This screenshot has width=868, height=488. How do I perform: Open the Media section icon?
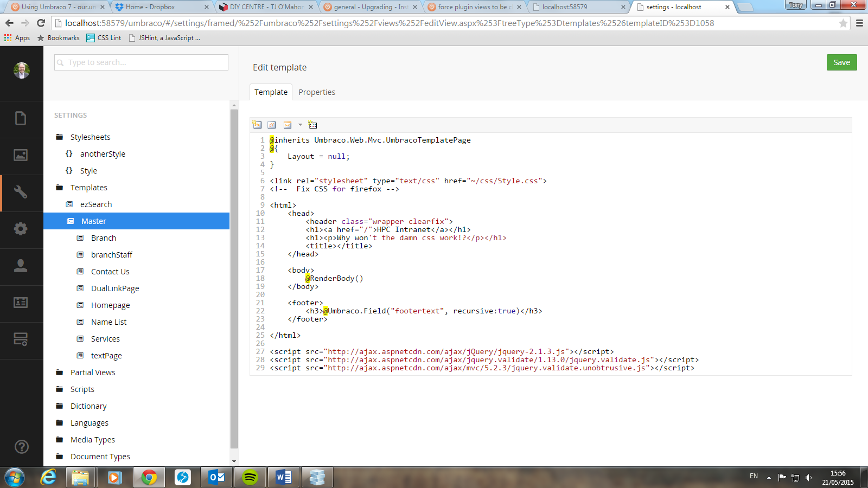[21, 155]
